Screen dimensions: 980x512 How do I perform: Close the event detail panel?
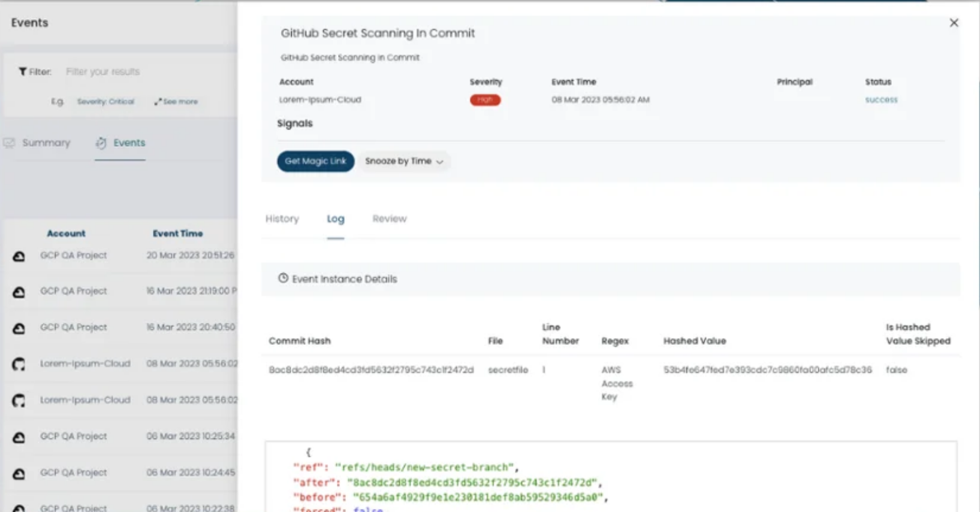954,23
